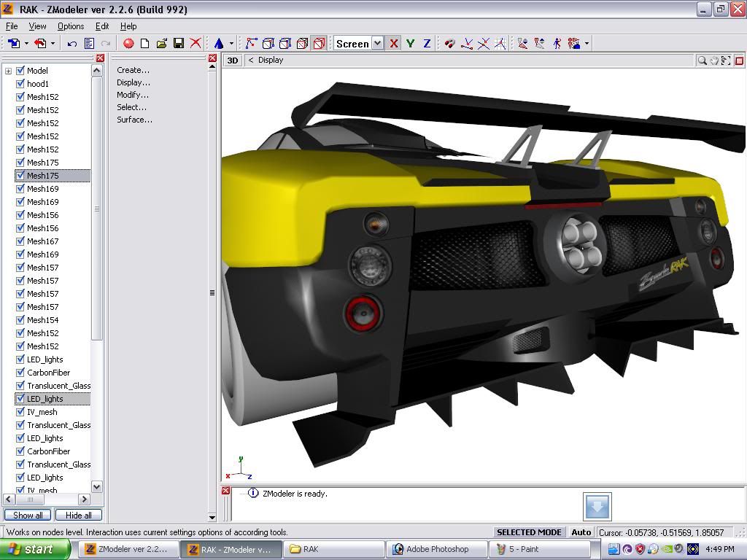The width and height of the screenshot is (747, 560).
Task: Click the hand pan icon in viewport
Action: pyautogui.click(x=714, y=61)
